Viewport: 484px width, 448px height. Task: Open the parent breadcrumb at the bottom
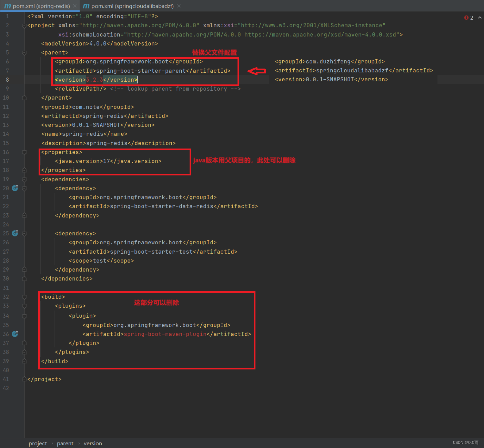click(x=65, y=443)
